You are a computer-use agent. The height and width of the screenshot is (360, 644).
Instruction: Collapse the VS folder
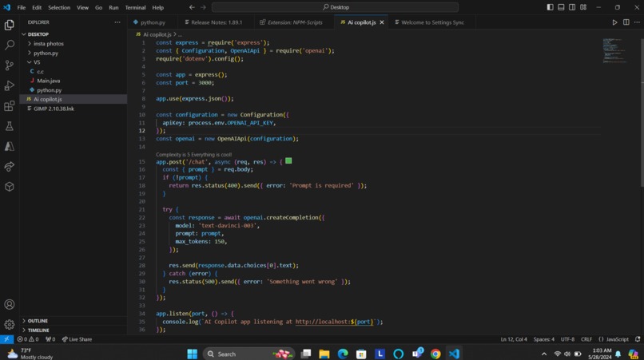tap(74, 62)
